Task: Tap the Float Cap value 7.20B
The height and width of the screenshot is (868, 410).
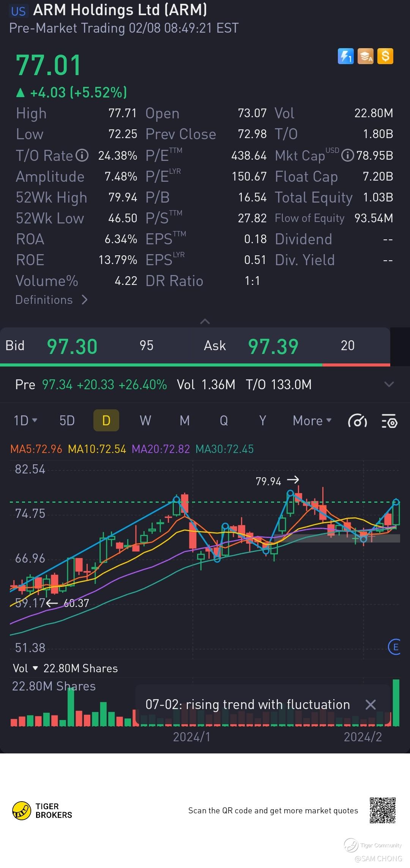Action: point(378,176)
